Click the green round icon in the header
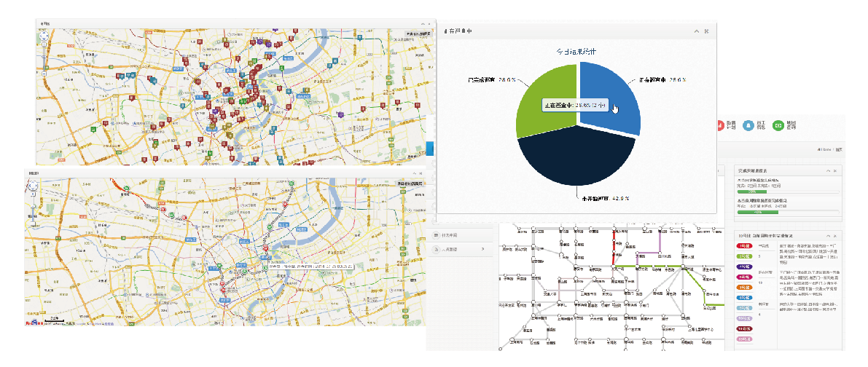The width and height of the screenshot is (868, 367). click(x=778, y=126)
